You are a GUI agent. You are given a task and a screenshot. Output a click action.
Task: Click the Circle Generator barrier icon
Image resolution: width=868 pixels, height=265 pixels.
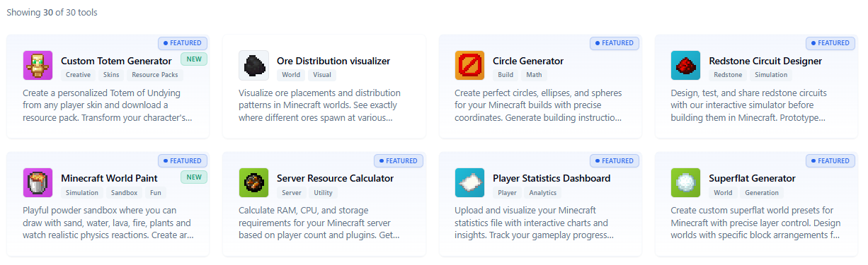(470, 65)
